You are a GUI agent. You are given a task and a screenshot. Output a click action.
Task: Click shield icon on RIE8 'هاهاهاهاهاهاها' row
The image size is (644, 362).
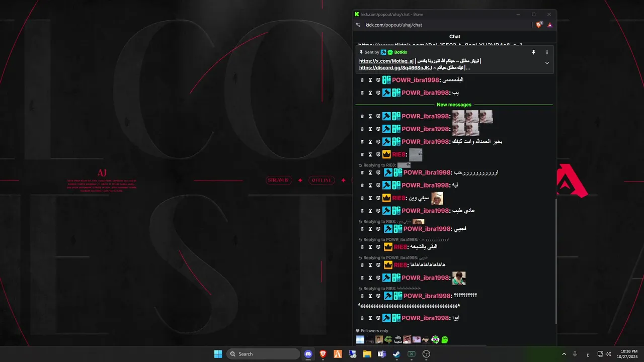378,265
